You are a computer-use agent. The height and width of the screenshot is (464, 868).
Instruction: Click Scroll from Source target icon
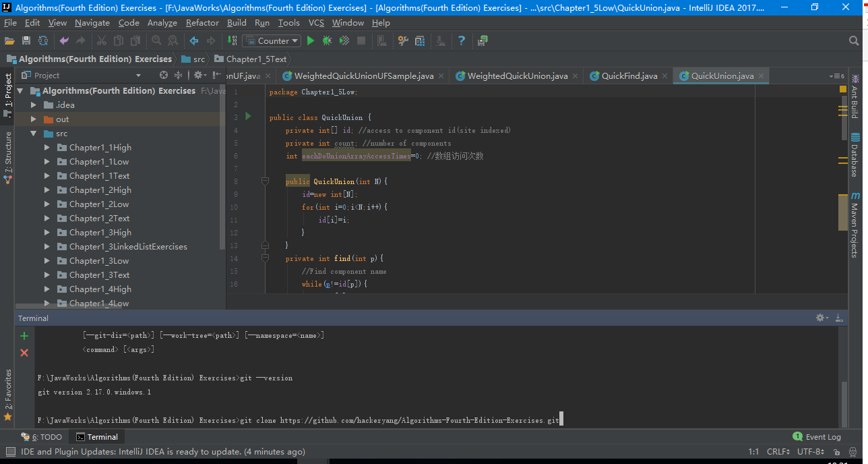pos(163,75)
